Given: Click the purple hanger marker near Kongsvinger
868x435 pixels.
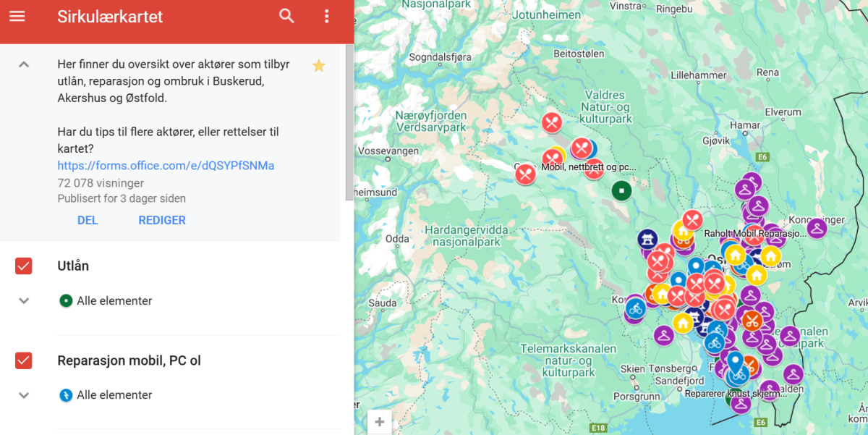Looking at the screenshot, I should coord(817,228).
